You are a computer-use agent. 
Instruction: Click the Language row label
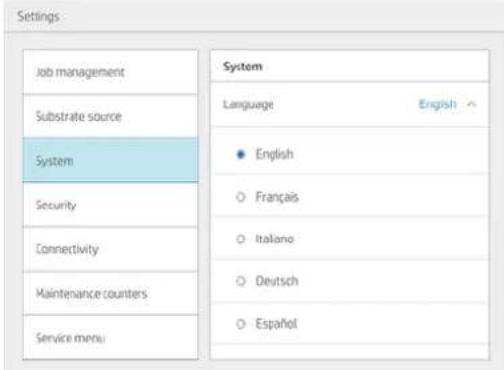pyautogui.click(x=248, y=105)
